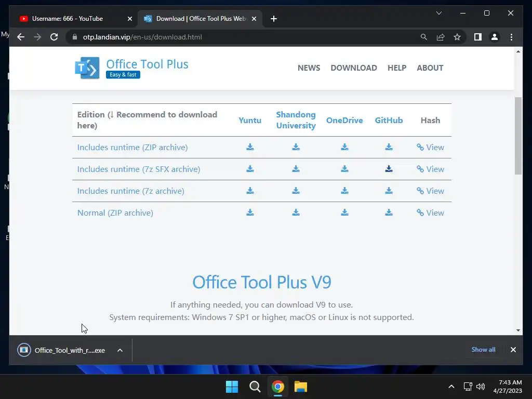Open a new browser tab
Viewport: 532px width, 399px height.
pyautogui.click(x=274, y=19)
